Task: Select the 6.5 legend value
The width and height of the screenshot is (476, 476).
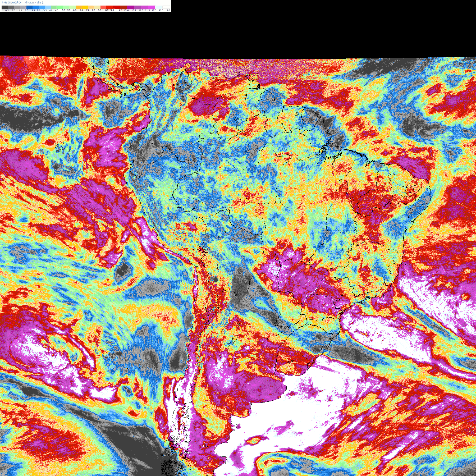Action: pyautogui.click(x=81, y=10)
